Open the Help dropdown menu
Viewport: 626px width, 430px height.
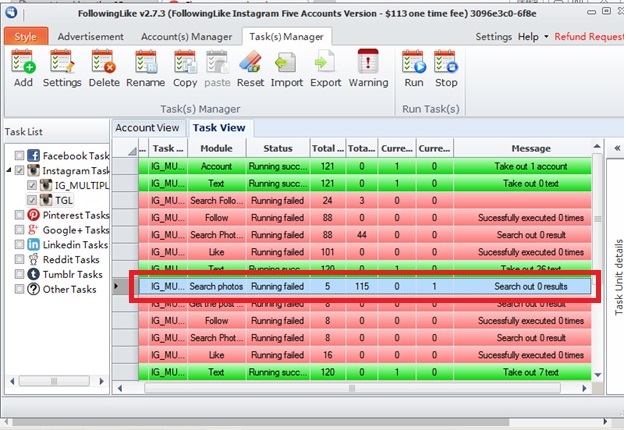pyautogui.click(x=532, y=37)
